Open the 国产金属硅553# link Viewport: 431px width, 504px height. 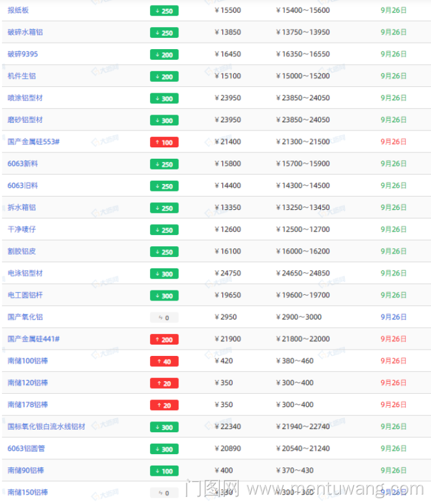(x=33, y=142)
